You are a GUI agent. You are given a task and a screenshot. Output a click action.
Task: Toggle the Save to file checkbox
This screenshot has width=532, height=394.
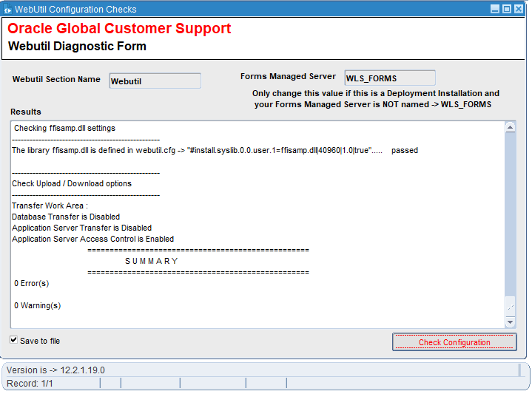point(13,340)
